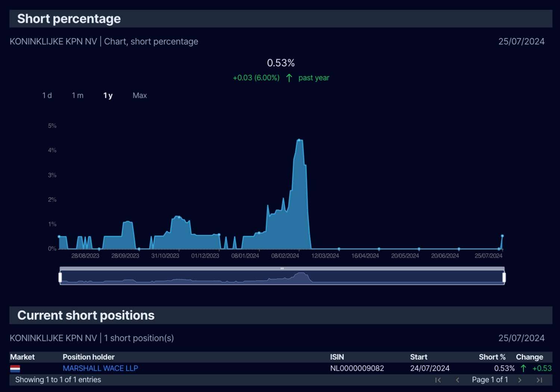Sort table by Short % column
This screenshot has width=560, height=392.
(492, 357)
